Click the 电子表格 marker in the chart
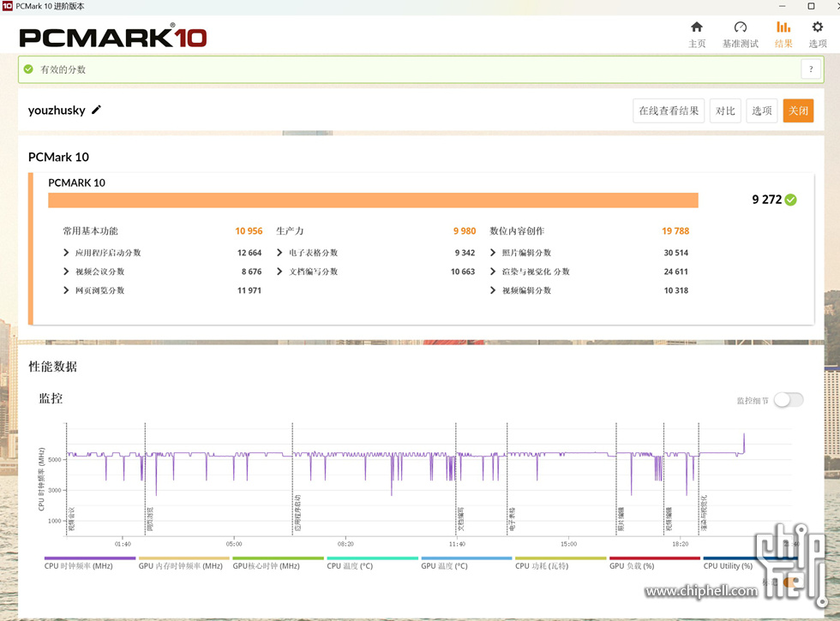This screenshot has width=840, height=621. pos(513,519)
